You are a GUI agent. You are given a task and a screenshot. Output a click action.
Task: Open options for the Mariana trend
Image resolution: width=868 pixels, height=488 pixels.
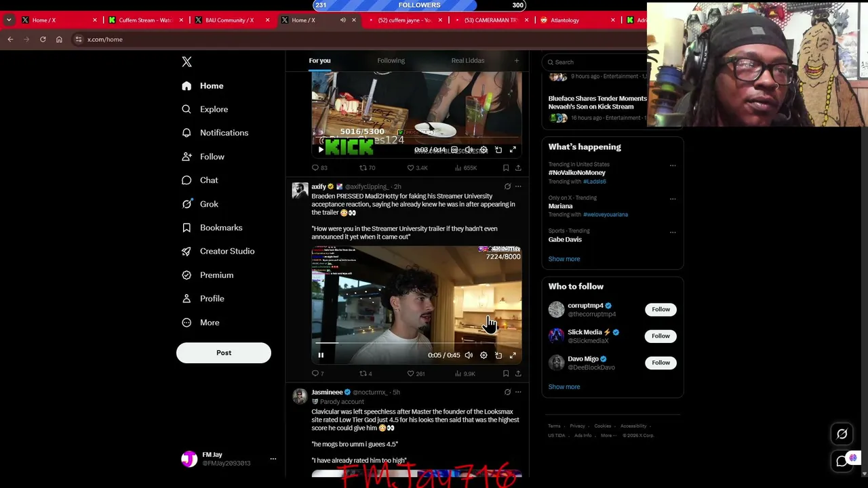[x=673, y=199]
